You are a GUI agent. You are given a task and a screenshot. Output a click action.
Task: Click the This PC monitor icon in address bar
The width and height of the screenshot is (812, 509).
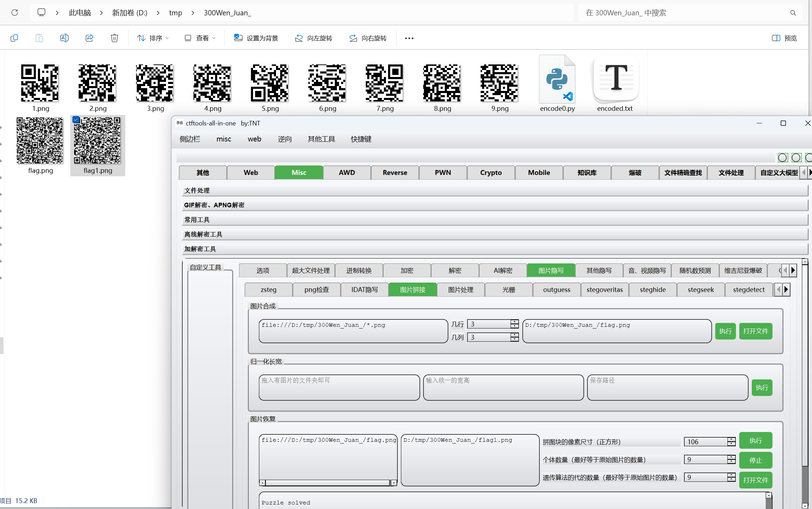pos(41,13)
